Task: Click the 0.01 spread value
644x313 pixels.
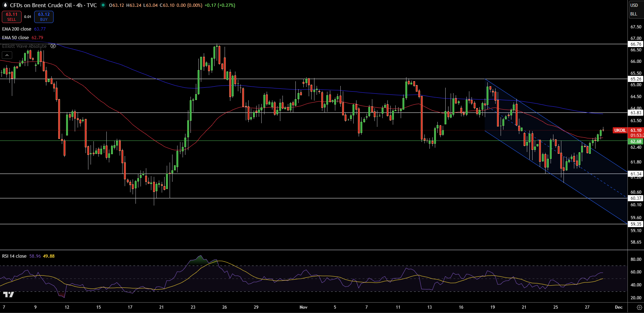Action: coord(28,17)
